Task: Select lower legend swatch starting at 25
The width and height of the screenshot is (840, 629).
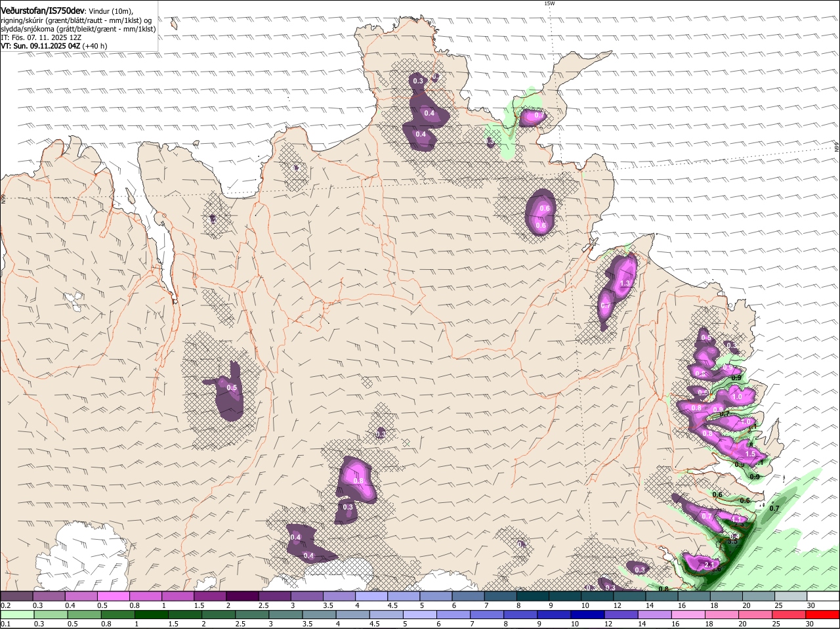Action: (789, 615)
